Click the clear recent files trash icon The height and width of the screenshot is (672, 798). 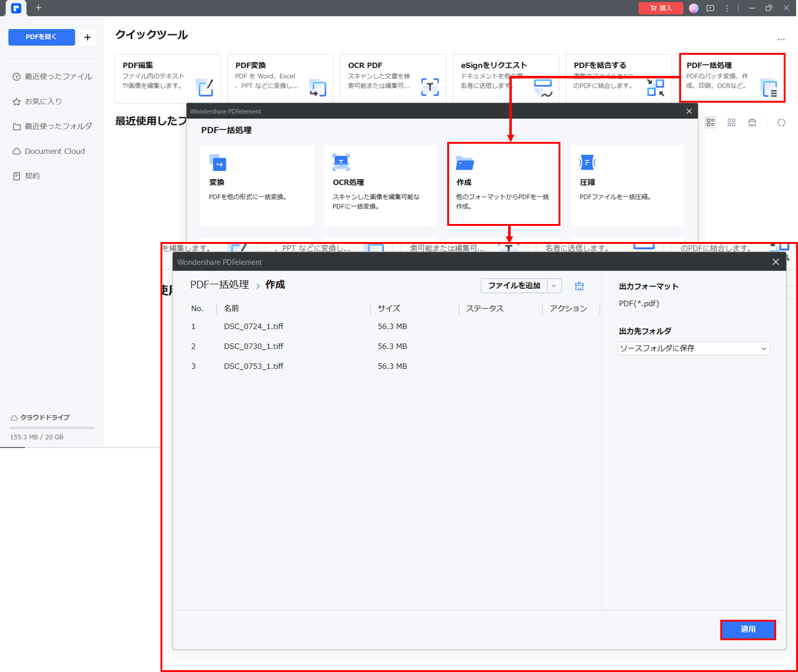[752, 123]
